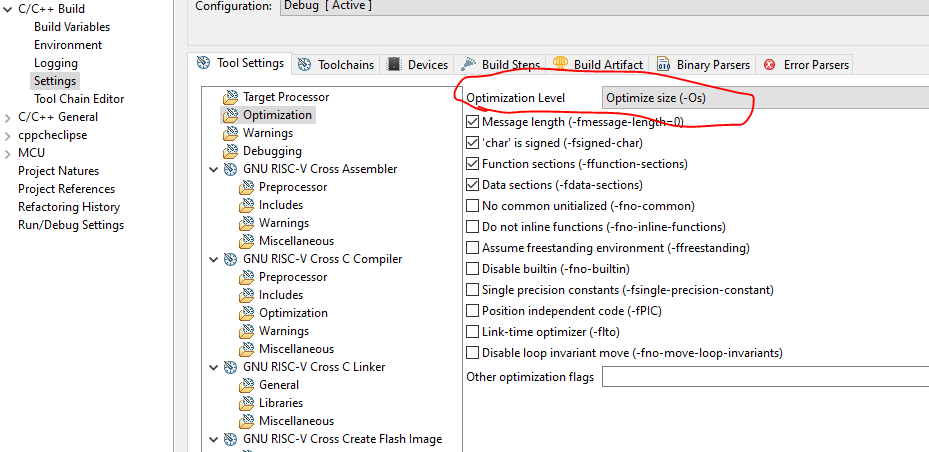This screenshot has height=452, width=929.
Task: Click the Target Processor icon in tree
Action: 230,97
